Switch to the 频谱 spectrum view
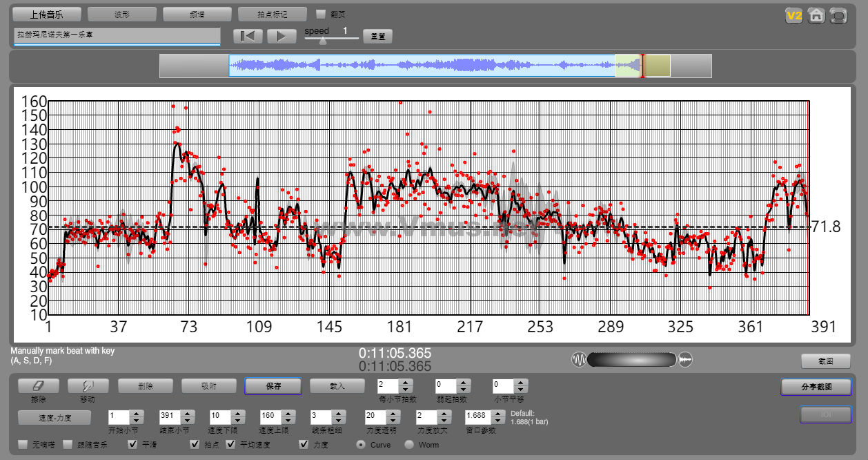 (197, 14)
